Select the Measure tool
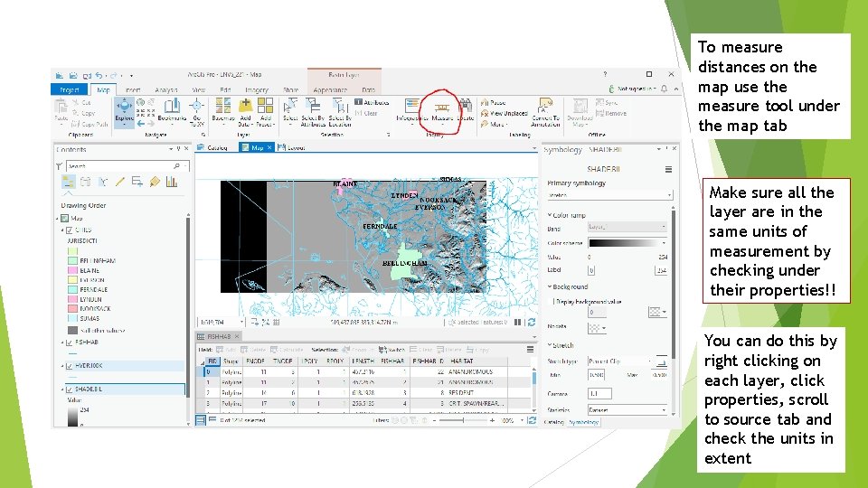The height and width of the screenshot is (488, 868). (442, 110)
